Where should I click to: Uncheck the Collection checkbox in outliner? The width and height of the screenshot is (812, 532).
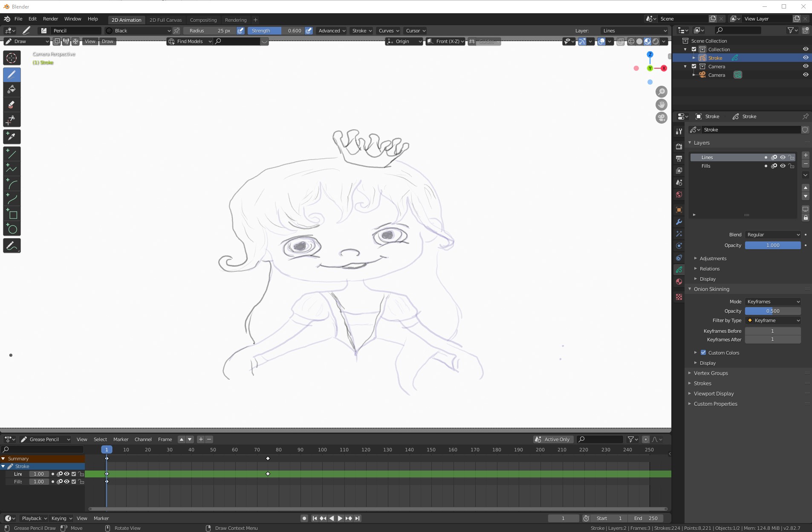694,49
